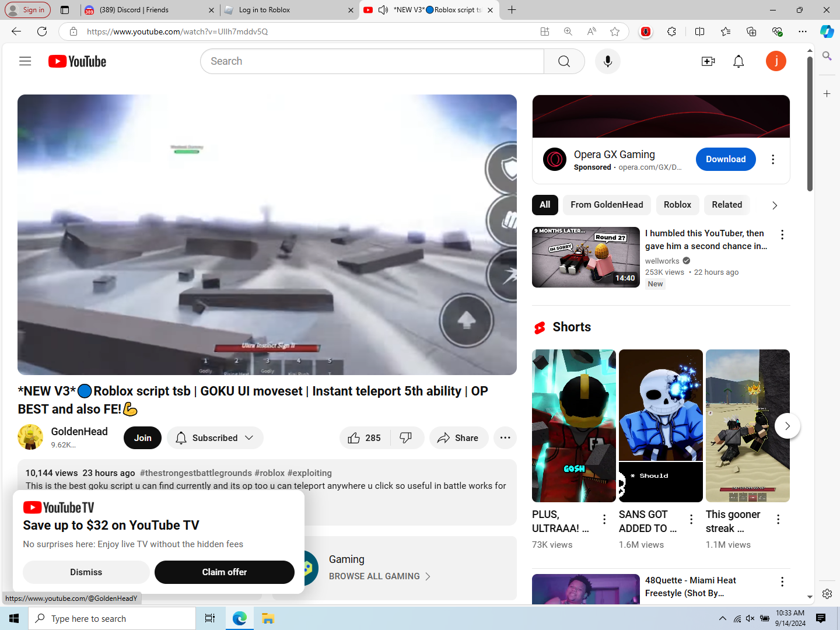Image resolution: width=840 pixels, height=630 pixels.
Task: Open the wellworks video thumbnail
Action: (586, 257)
